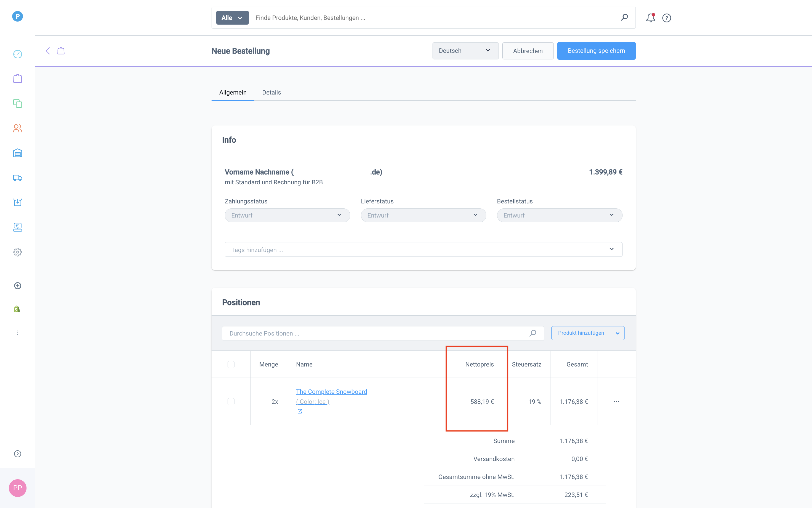812x508 pixels.
Task: Switch to the Details tab
Action: click(271, 92)
